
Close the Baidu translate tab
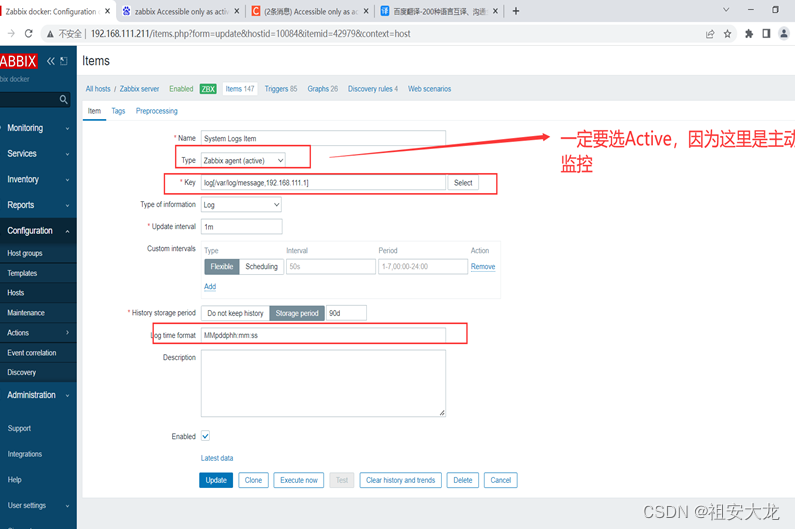point(495,11)
